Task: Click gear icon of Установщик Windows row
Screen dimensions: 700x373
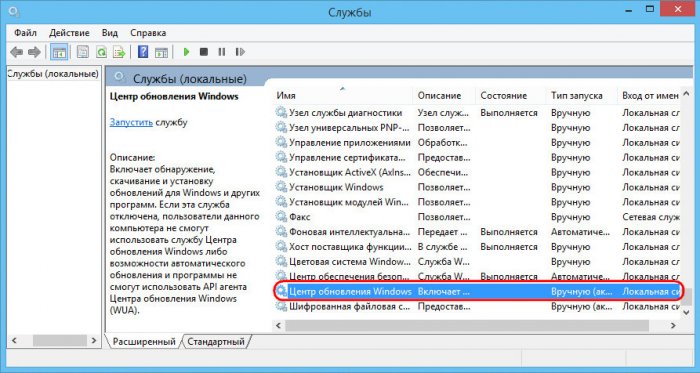Action: point(281,187)
